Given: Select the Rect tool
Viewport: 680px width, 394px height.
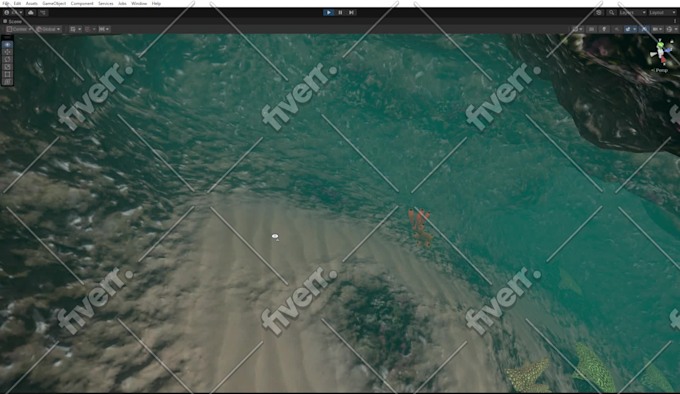Looking at the screenshot, I should coord(7,74).
